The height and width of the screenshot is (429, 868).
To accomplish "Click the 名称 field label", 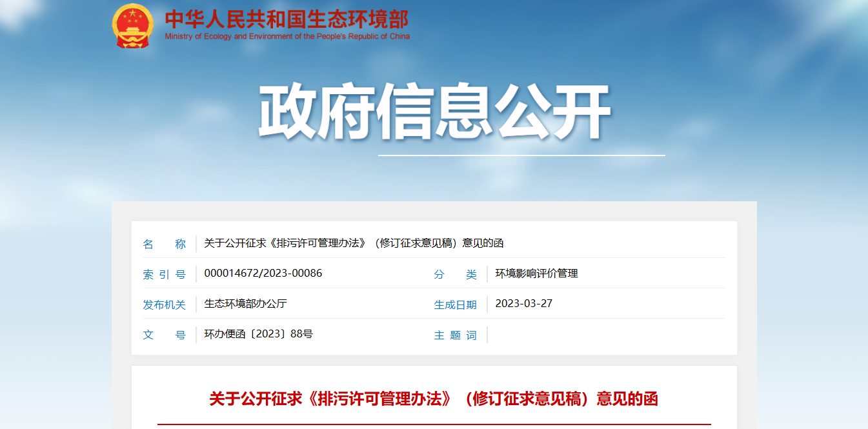I will 164,244.
